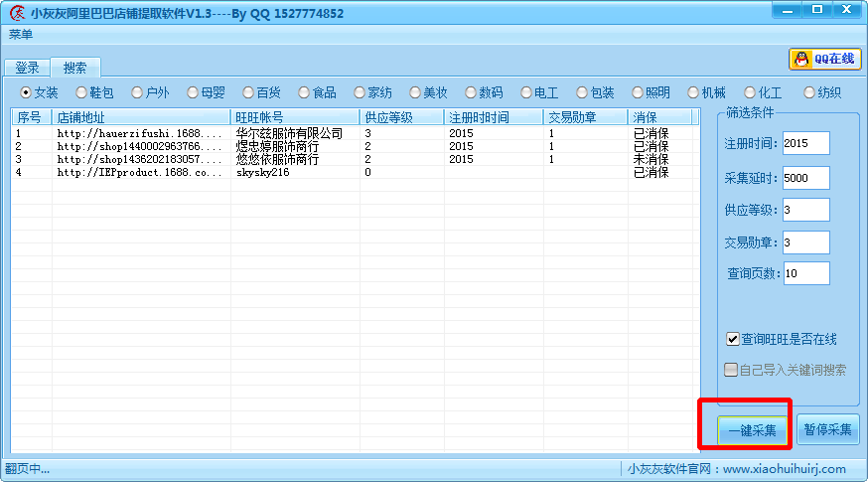Click the 翻页中... status bar text
Image resolution: width=868 pixels, height=482 pixels.
(27, 469)
